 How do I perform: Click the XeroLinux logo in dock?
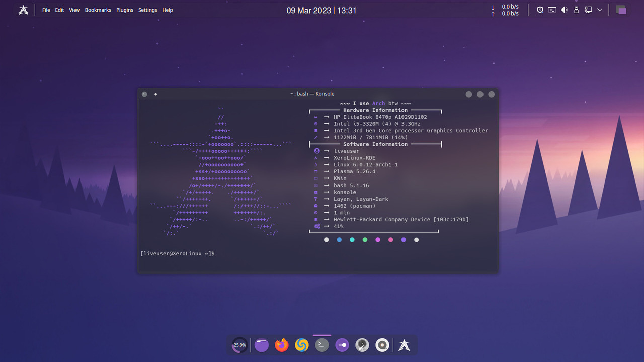(x=404, y=345)
